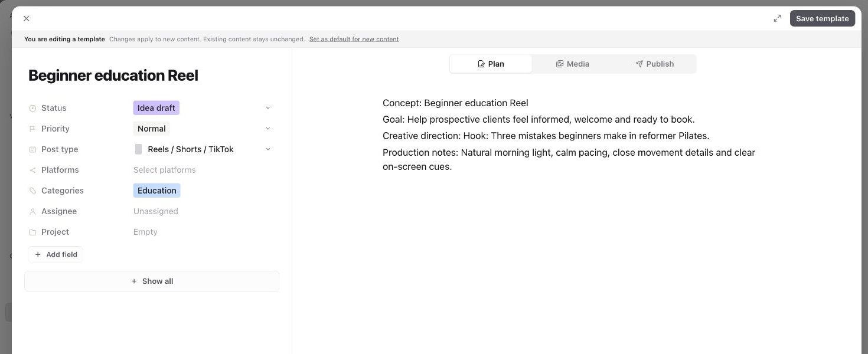Click the plus icon in Show all
This screenshot has height=354, width=868.
(134, 281)
